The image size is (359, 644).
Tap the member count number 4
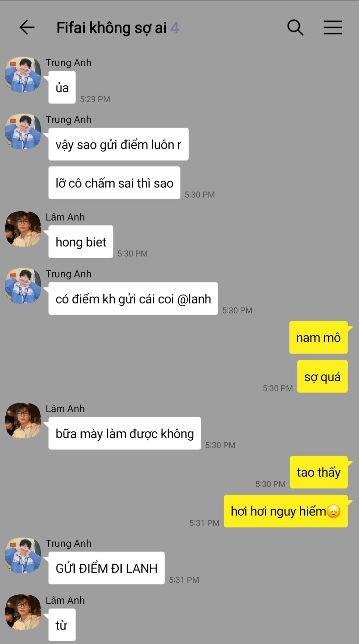point(175,28)
